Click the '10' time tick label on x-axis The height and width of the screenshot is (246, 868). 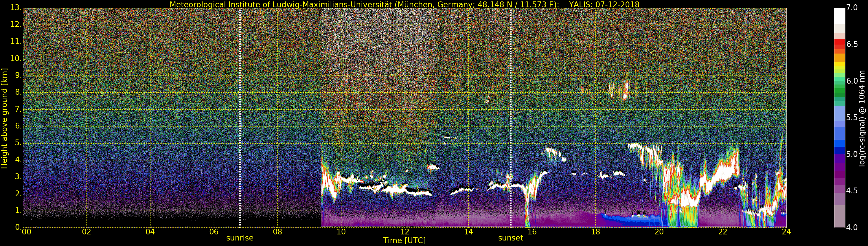point(341,232)
